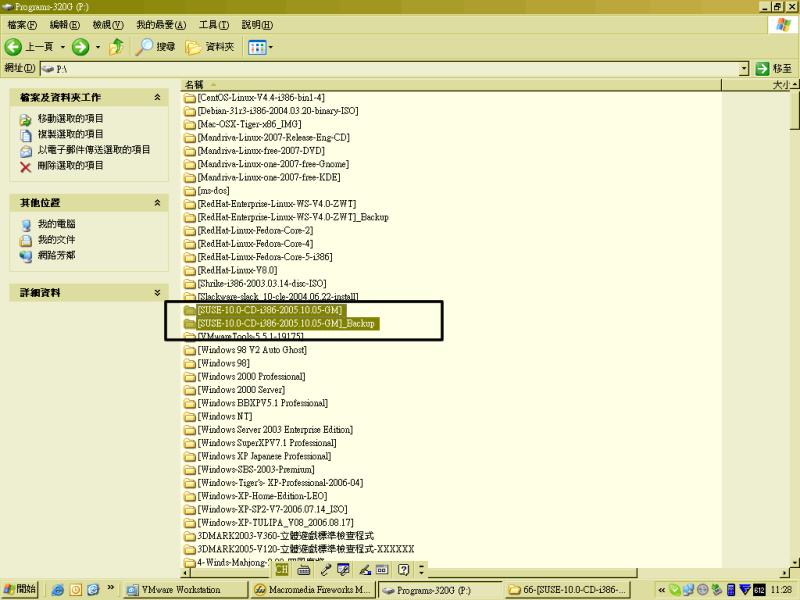Collapse the 其他位置 panel
Screen dimensions: 800x600
point(157,203)
